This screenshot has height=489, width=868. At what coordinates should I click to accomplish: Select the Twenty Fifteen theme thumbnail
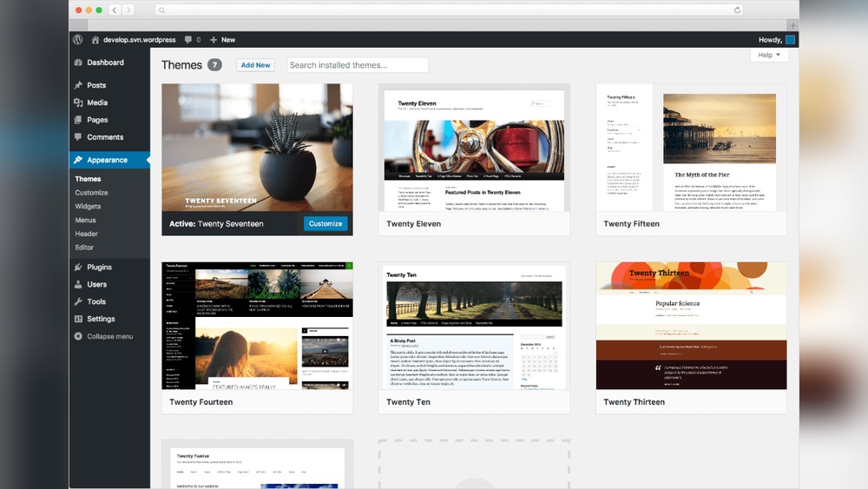coord(691,148)
